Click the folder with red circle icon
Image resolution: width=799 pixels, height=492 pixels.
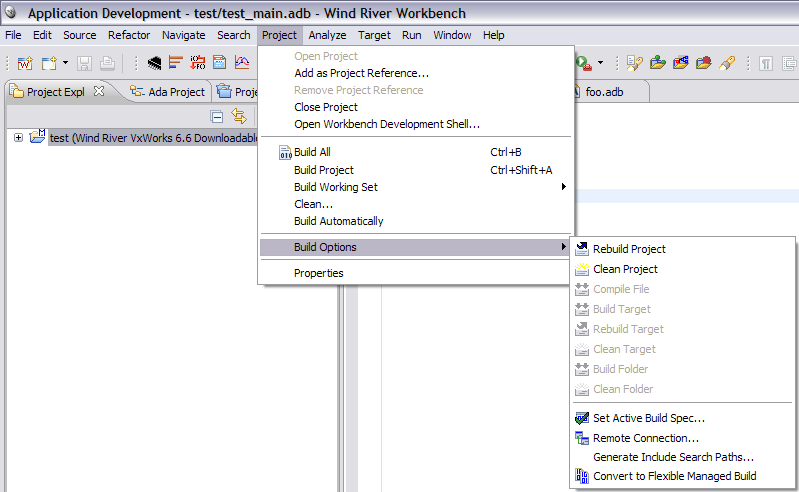(704, 63)
